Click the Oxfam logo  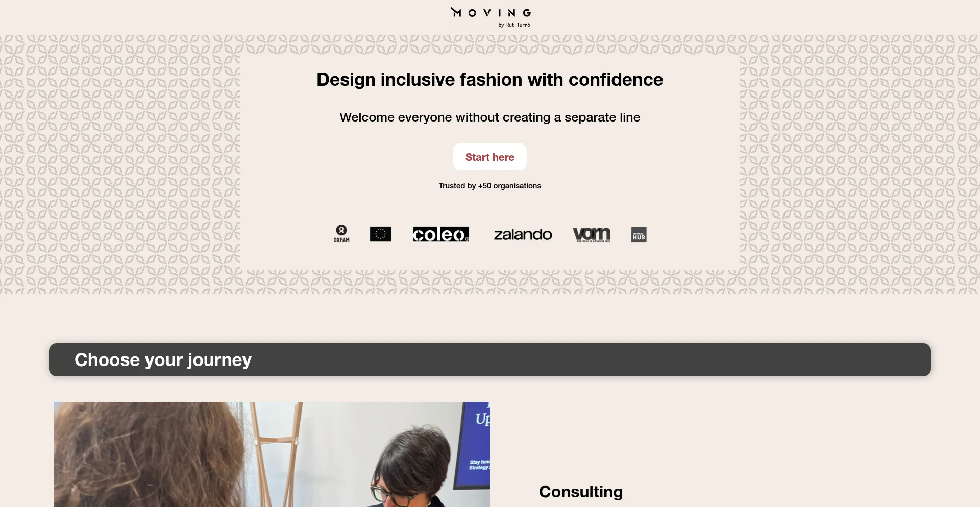pos(341,234)
